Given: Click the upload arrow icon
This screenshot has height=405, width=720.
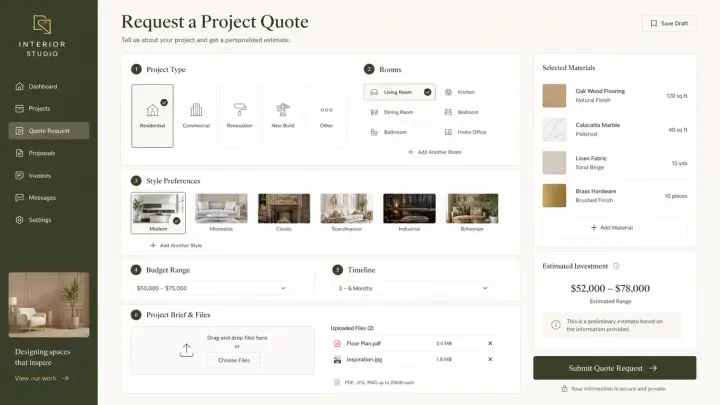Looking at the screenshot, I should coord(186,350).
